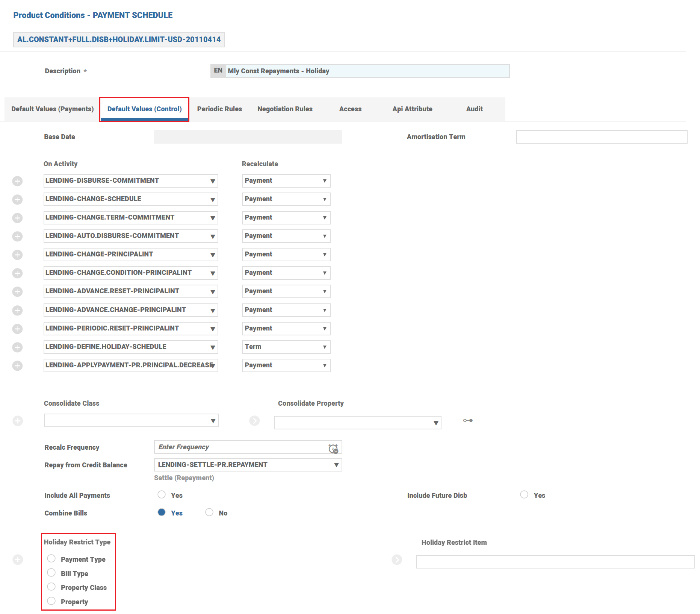
Task: Click the add icon beside LENDING-CHANGE-SCHEDULE row
Action: click(17, 200)
